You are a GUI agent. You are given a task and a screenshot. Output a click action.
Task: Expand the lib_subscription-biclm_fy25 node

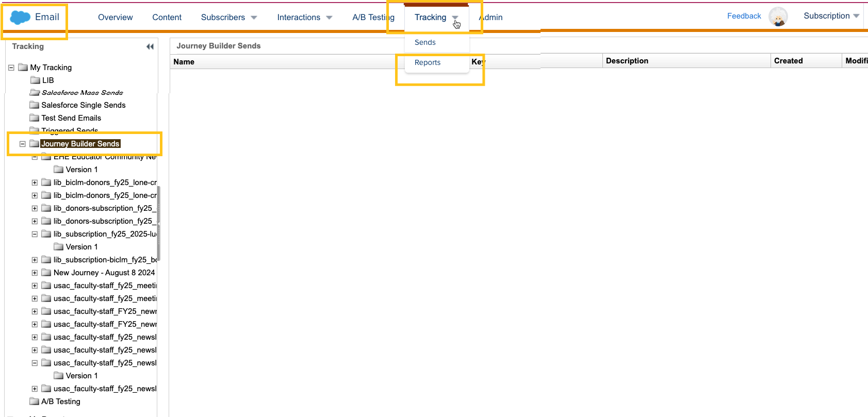coord(35,260)
